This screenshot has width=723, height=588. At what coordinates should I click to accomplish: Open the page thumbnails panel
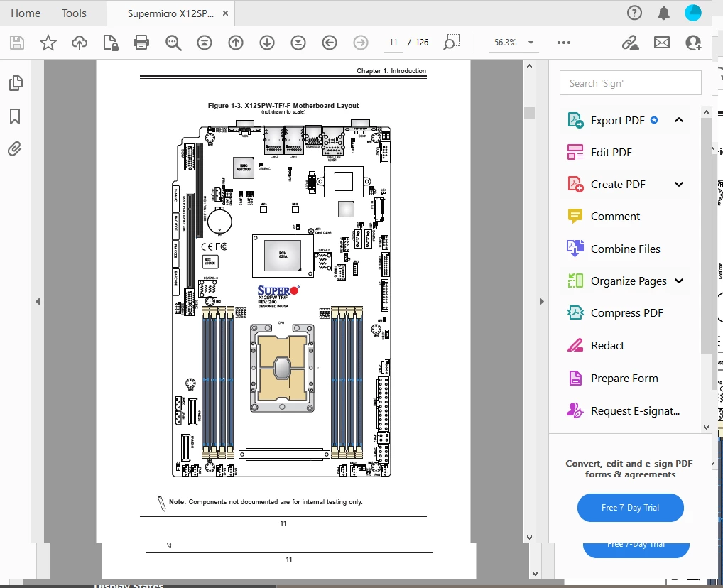pos(15,83)
